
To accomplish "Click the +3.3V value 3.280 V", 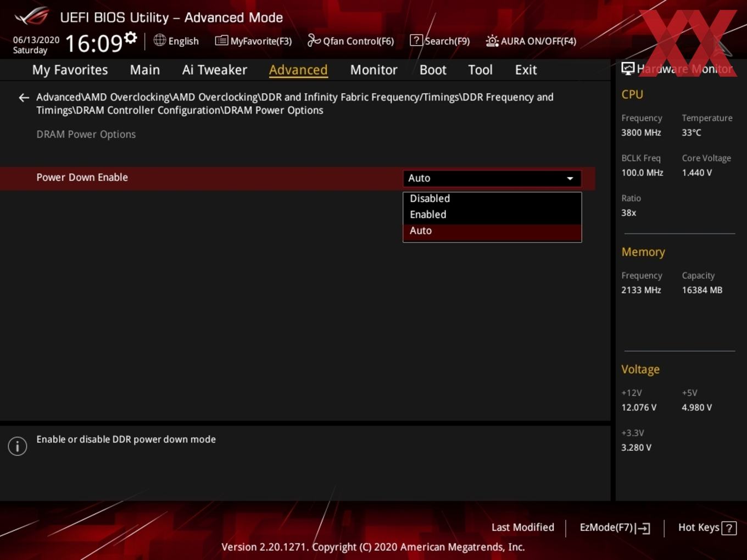I will (636, 447).
